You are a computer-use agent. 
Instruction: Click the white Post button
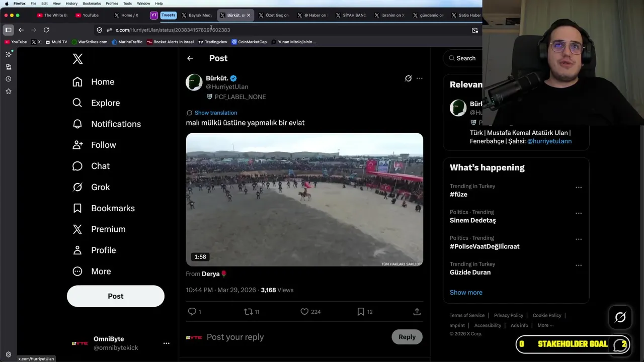[x=116, y=296]
